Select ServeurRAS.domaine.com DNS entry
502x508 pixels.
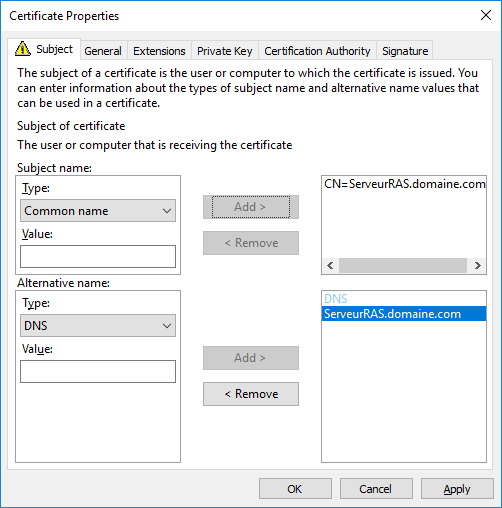point(404,314)
